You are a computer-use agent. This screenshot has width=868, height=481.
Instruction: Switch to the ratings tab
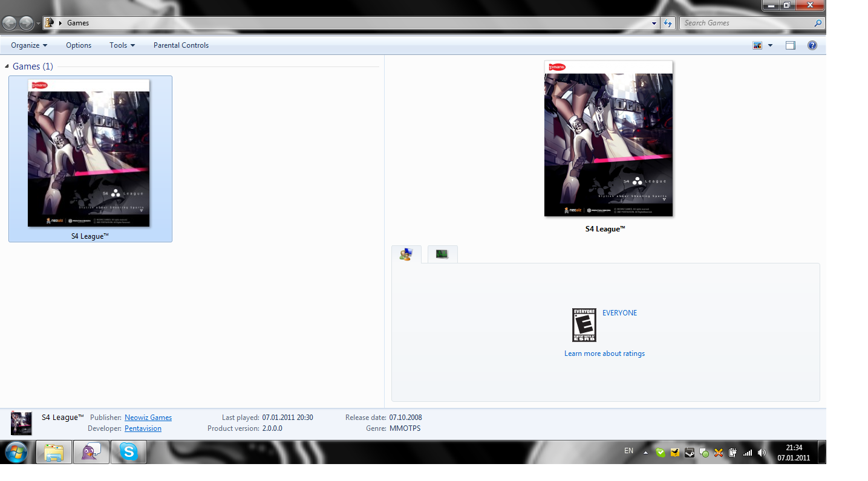[406, 254]
